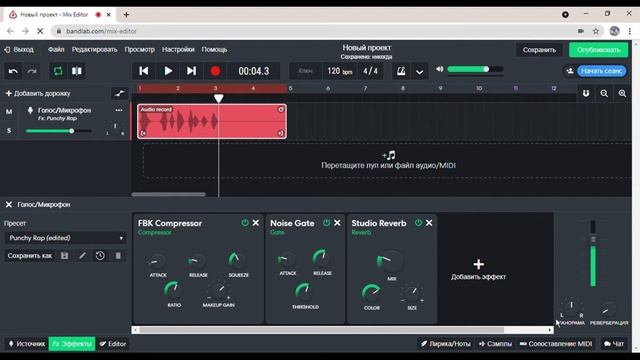Click the playhead marker

219,98
